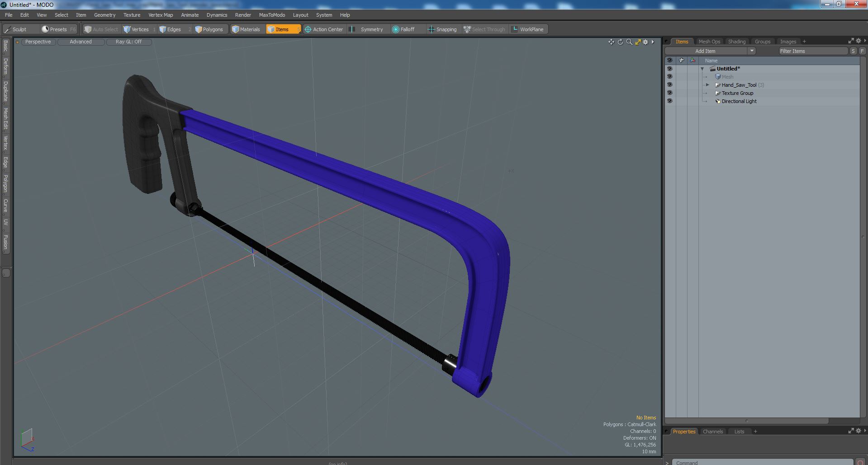Image resolution: width=868 pixels, height=465 pixels.
Task: Collapse the Untitled scene tree
Action: 702,69
